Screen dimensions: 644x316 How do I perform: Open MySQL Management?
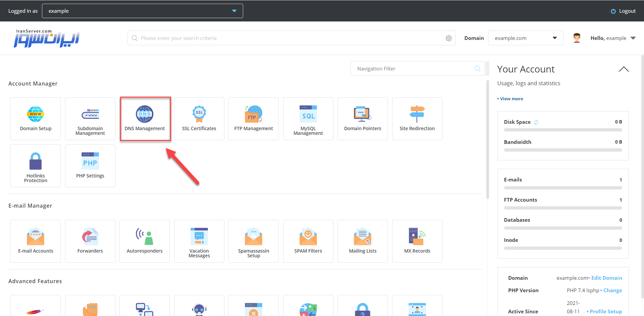point(308,119)
